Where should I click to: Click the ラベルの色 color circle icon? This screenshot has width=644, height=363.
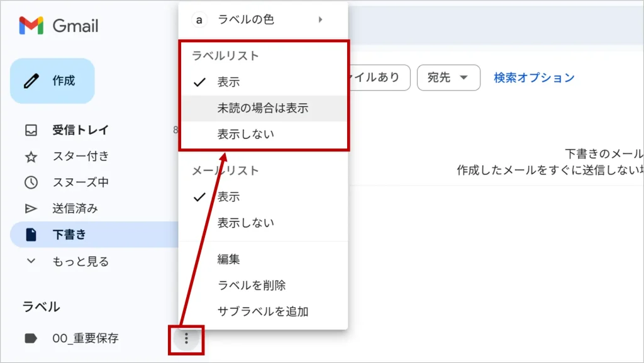pyautogui.click(x=199, y=20)
